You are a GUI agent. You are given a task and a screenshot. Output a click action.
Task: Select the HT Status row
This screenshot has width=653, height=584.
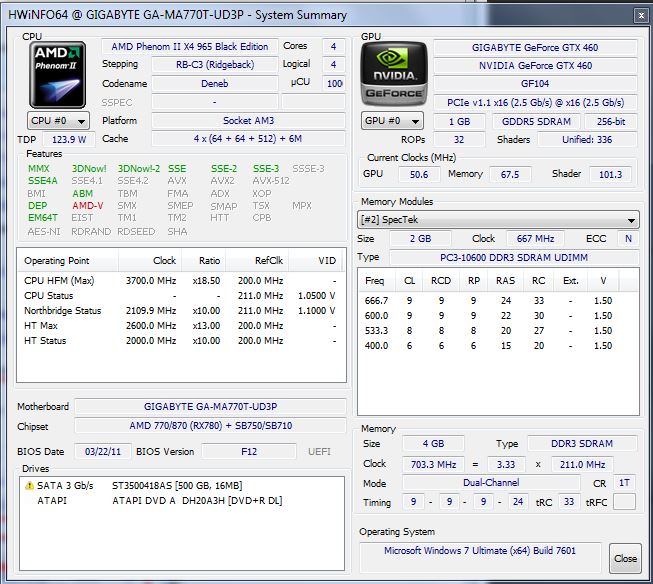[x=181, y=341]
